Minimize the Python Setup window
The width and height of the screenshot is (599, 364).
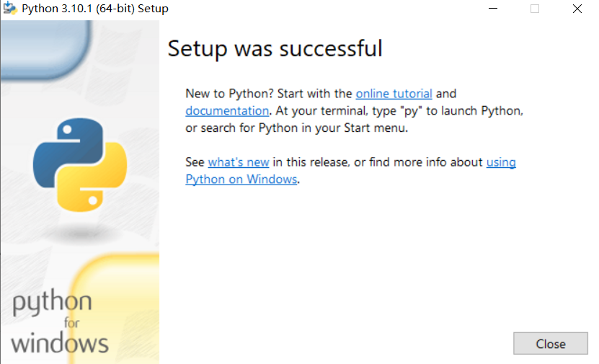(492, 9)
